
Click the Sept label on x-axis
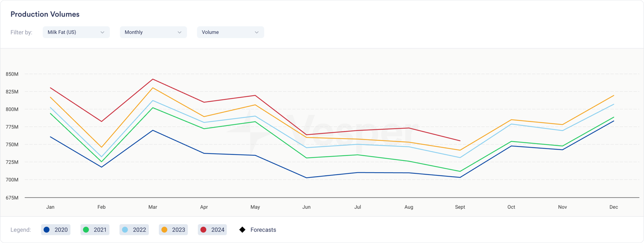[x=460, y=207]
